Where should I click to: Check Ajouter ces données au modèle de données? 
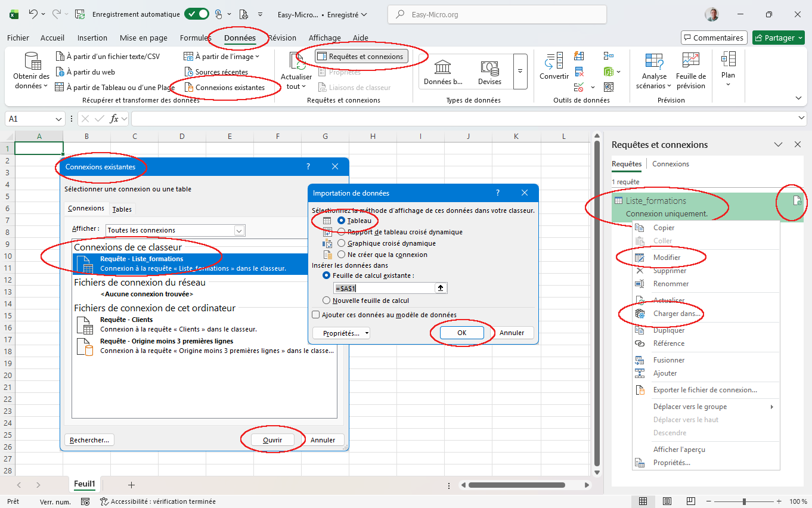[x=316, y=315]
